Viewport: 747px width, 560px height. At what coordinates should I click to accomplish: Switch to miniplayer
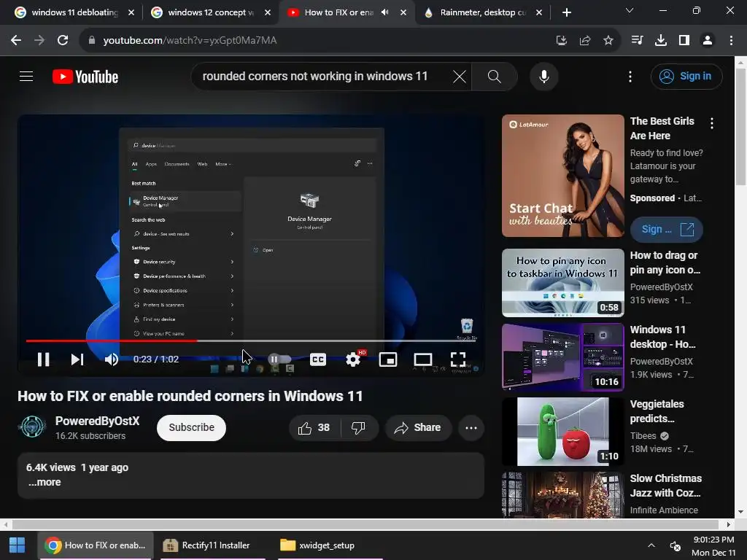pos(388,359)
